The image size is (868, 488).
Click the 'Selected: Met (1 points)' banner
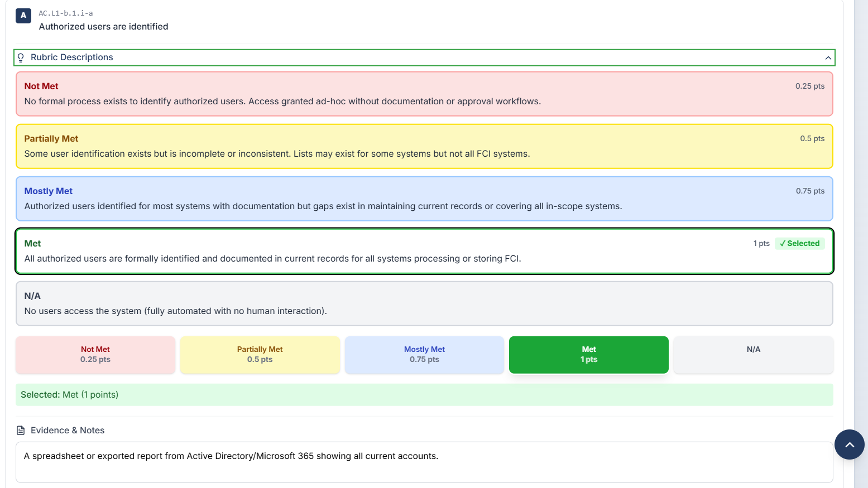(424, 394)
